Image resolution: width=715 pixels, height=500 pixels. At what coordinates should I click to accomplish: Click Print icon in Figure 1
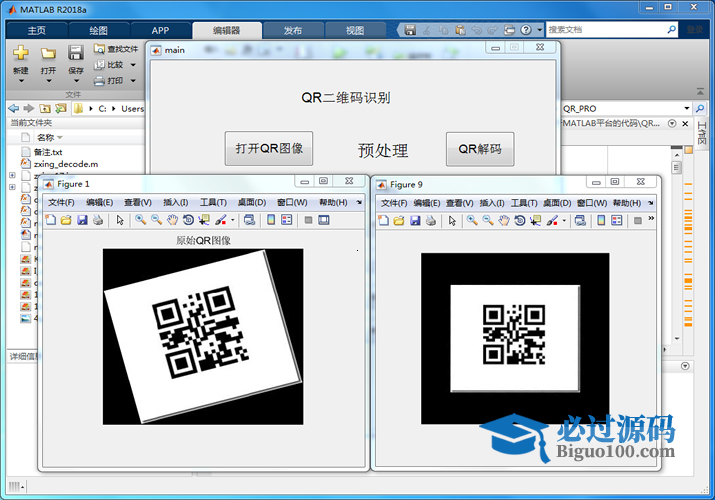point(98,220)
